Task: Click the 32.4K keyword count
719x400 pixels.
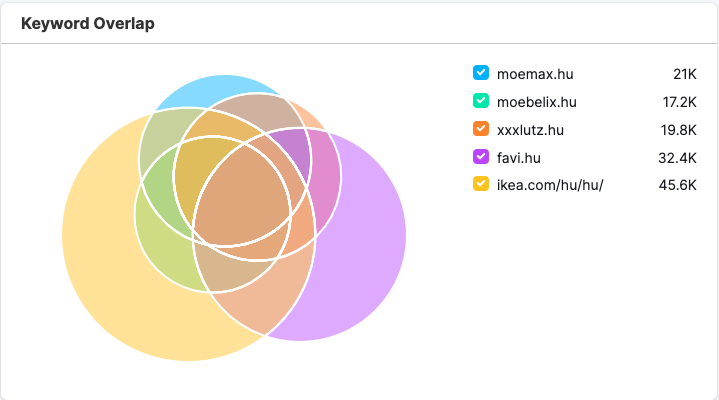Action: pyautogui.click(x=677, y=158)
